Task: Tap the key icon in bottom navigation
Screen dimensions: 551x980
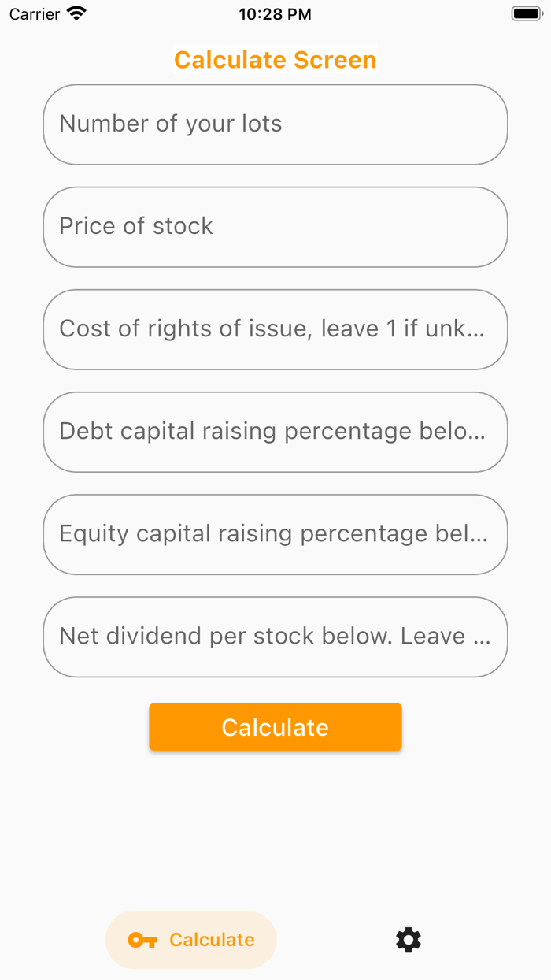Action: pyautogui.click(x=143, y=939)
